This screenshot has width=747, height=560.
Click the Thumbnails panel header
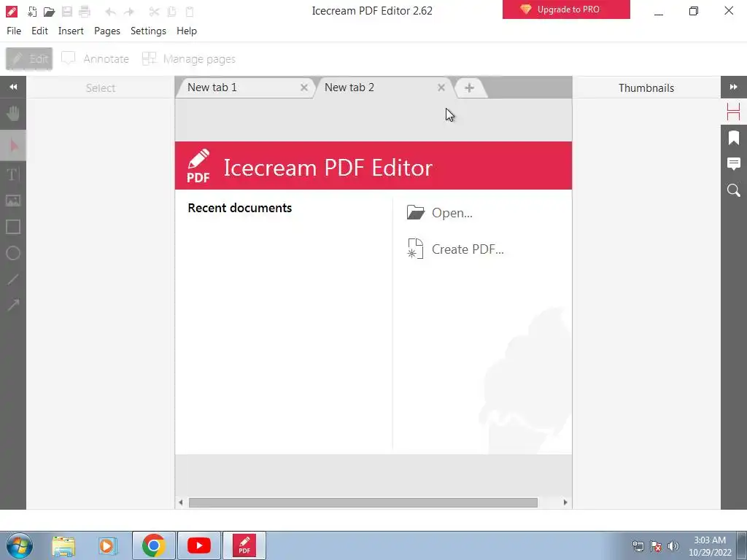(x=646, y=88)
